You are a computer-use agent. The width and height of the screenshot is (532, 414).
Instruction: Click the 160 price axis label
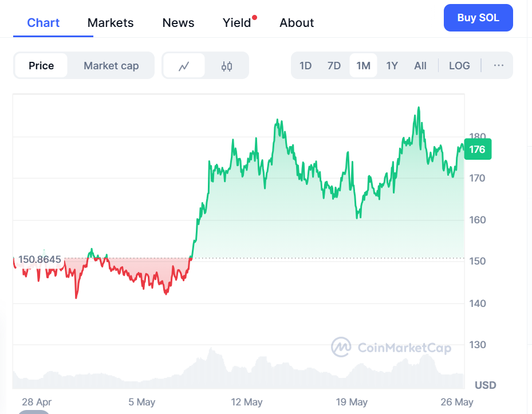click(478, 220)
